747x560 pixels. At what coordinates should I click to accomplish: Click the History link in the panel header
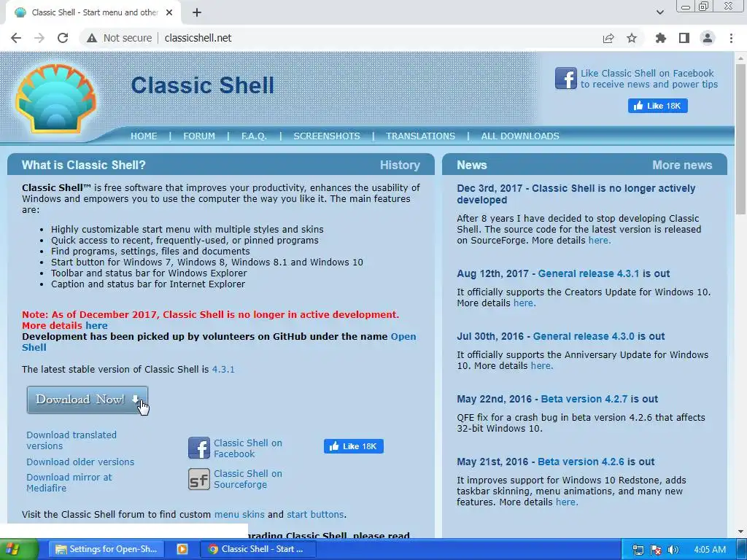pos(400,166)
